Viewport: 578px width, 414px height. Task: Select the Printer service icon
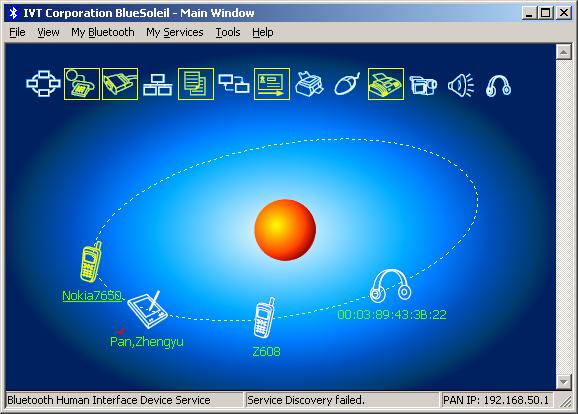(x=310, y=84)
